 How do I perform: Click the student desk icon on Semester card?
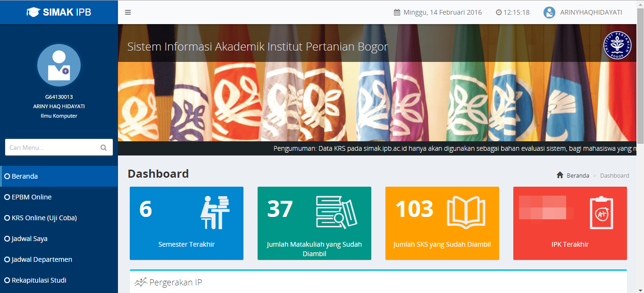215,212
